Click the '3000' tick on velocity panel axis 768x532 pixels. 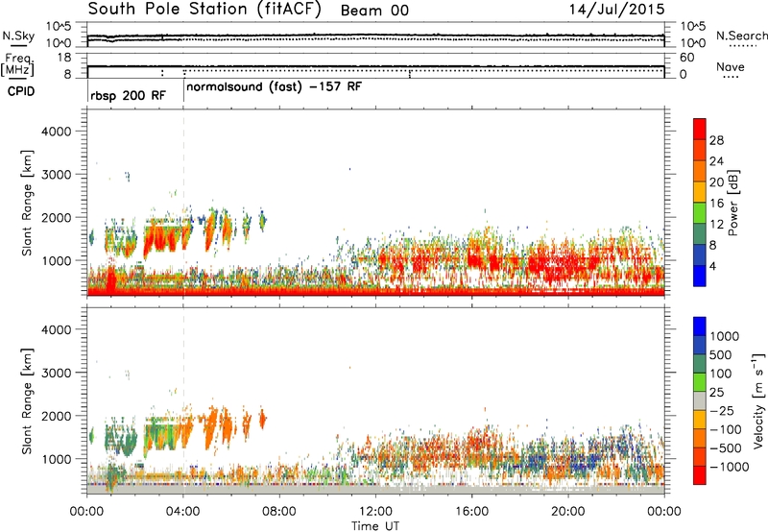click(57, 373)
